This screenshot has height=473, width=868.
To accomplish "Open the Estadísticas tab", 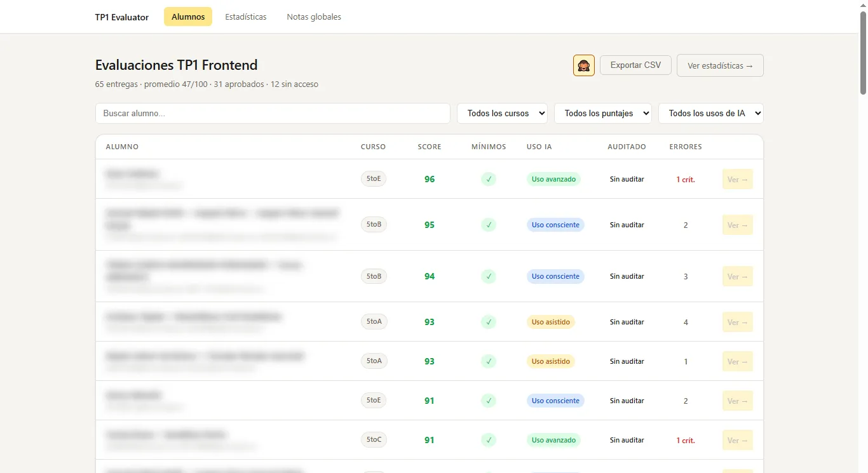I will pyautogui.click(x=246, y=17).
